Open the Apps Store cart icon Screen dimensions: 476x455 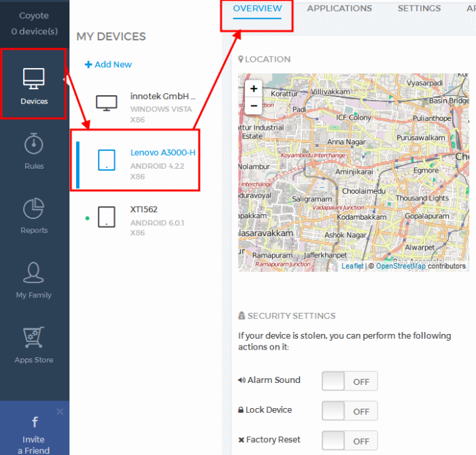tap(34, 337)
